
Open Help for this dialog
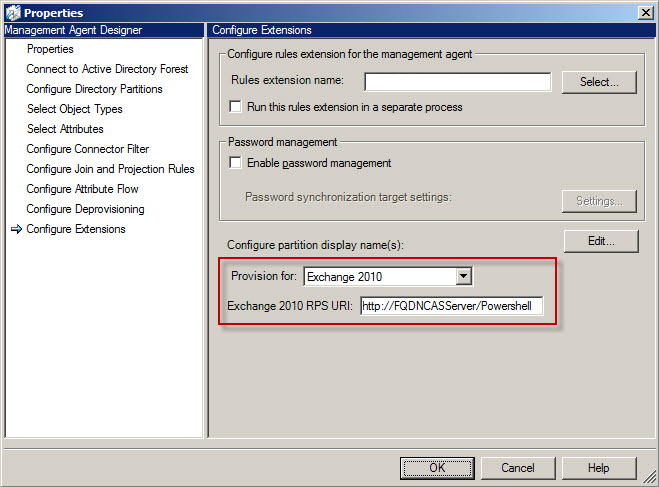pyautogui.click(x=598, y=467)
